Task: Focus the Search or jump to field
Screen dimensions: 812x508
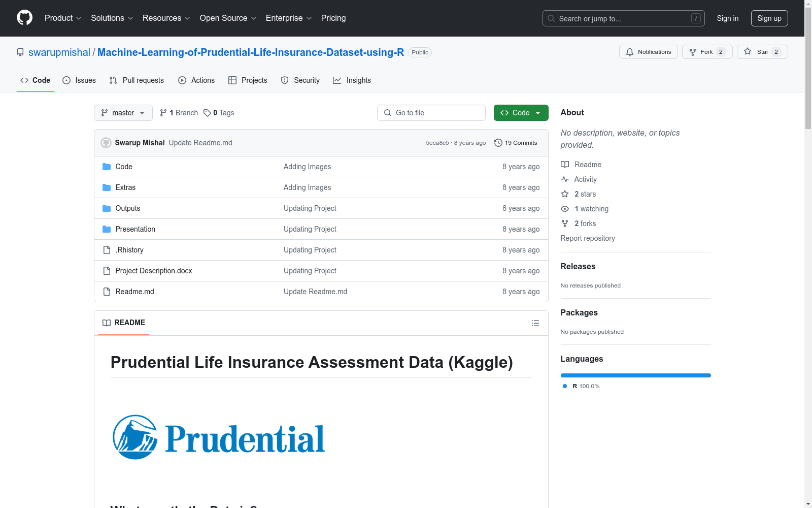Action: click(x=624, y=18)
